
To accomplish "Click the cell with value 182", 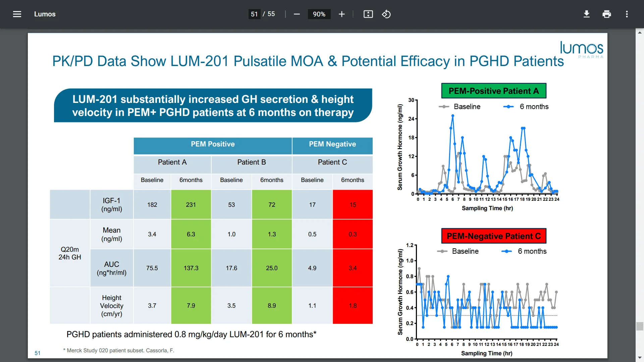I will (152, 205).
